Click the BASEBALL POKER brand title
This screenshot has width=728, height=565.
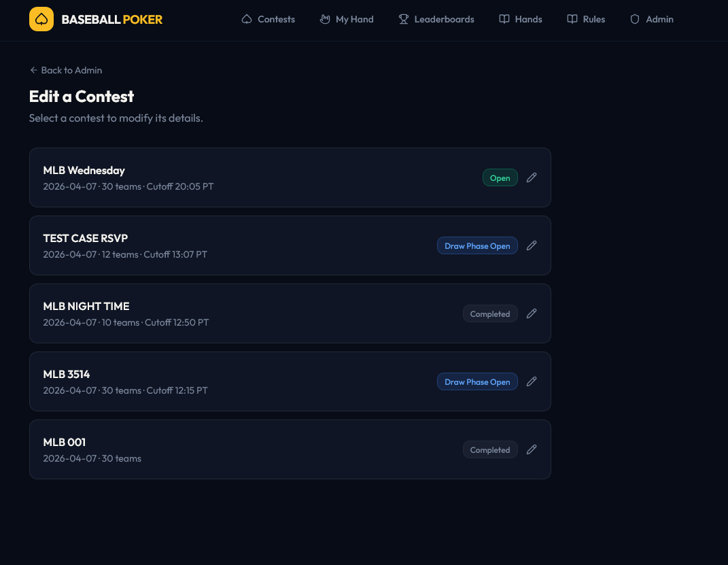tap(112, 19)
